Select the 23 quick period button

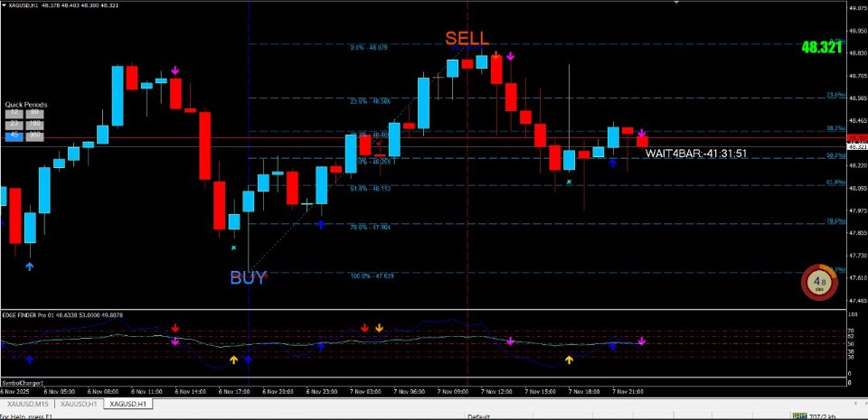(14, 125)
